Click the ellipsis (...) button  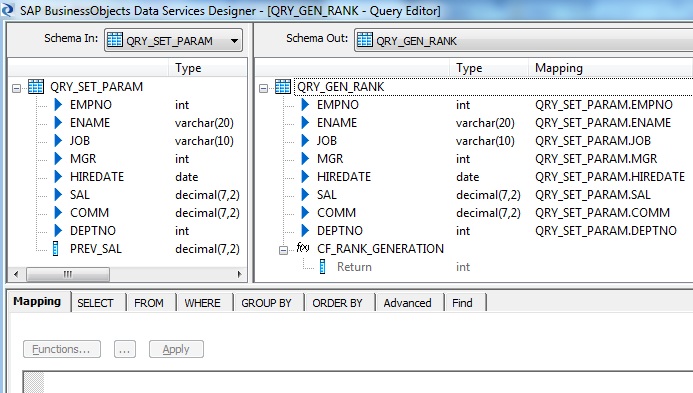(125, 349)
